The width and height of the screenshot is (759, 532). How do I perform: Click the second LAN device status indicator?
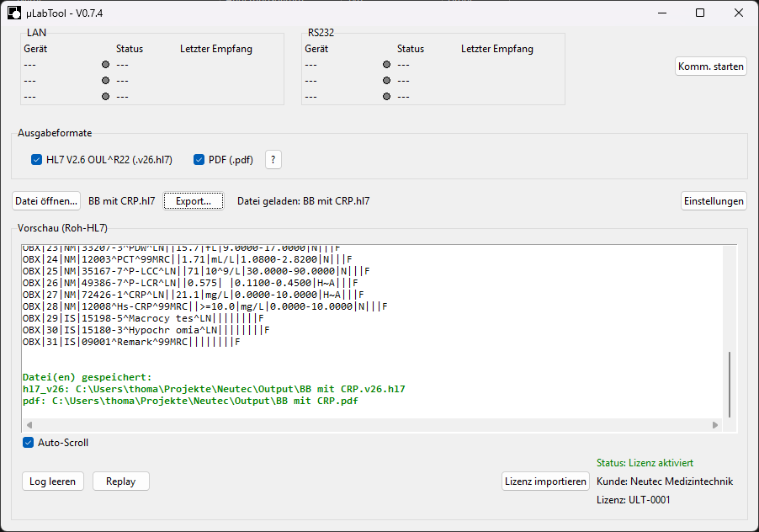coord(105,80)
